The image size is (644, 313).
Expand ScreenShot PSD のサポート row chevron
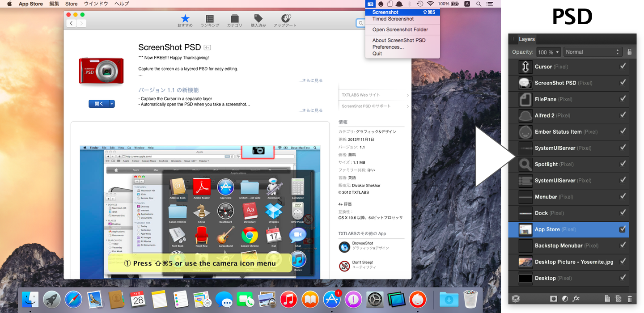point(407,106)
